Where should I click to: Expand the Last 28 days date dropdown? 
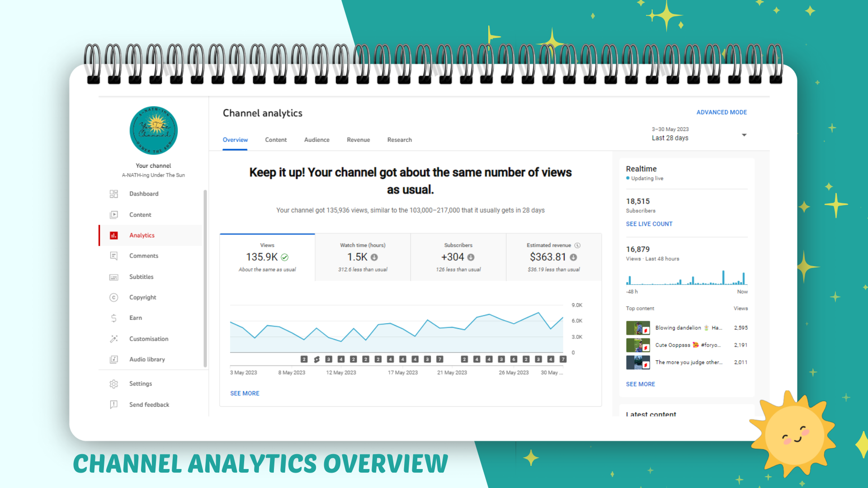coord(744,135)
